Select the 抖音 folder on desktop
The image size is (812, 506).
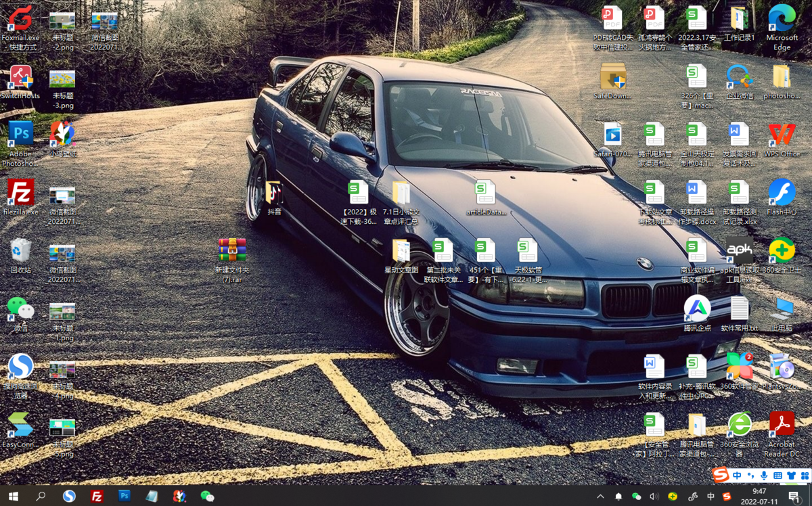pos(274,193)
